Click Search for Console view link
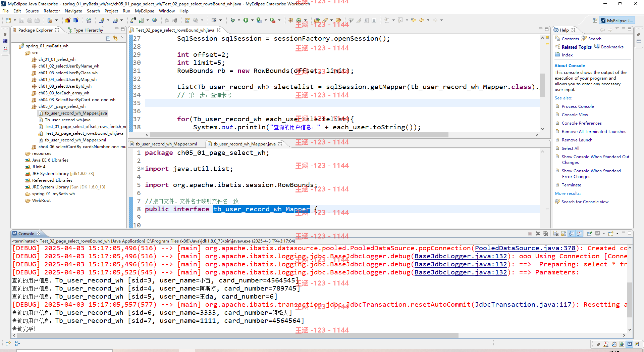Screen dimensions: 644x352 pos(585,202)
